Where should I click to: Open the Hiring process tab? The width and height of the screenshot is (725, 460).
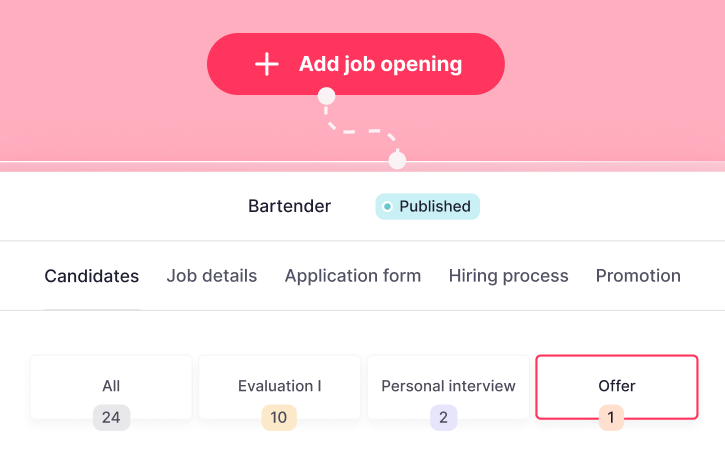tap(508, 276)
